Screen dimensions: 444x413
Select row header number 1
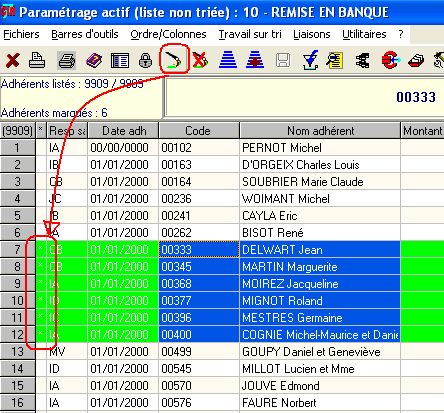tap(17, 148)
